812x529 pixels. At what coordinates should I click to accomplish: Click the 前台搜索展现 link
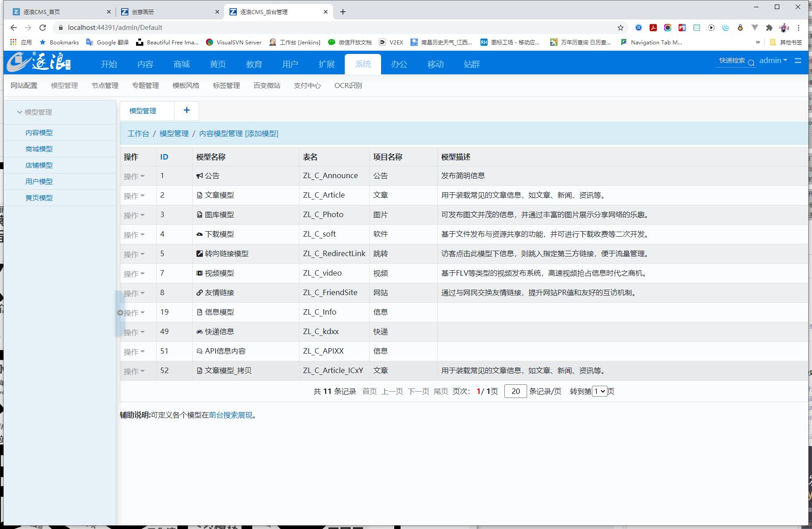(230, 415)
